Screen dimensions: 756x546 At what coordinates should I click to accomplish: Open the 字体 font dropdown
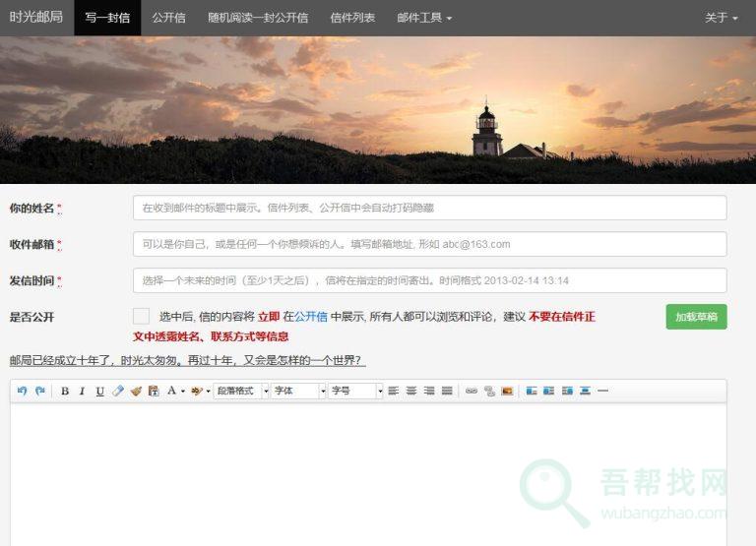298,391
